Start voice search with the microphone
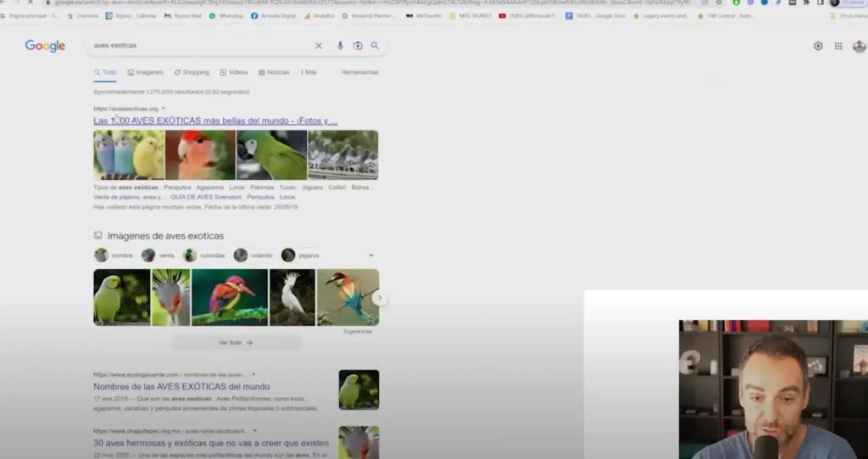The image size is (868, 459). 340,46
